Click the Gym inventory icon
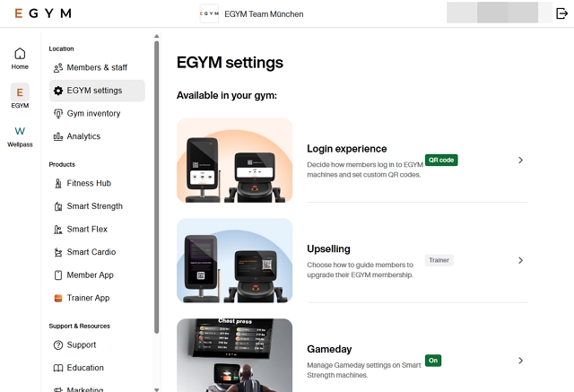 pos(57,114)
